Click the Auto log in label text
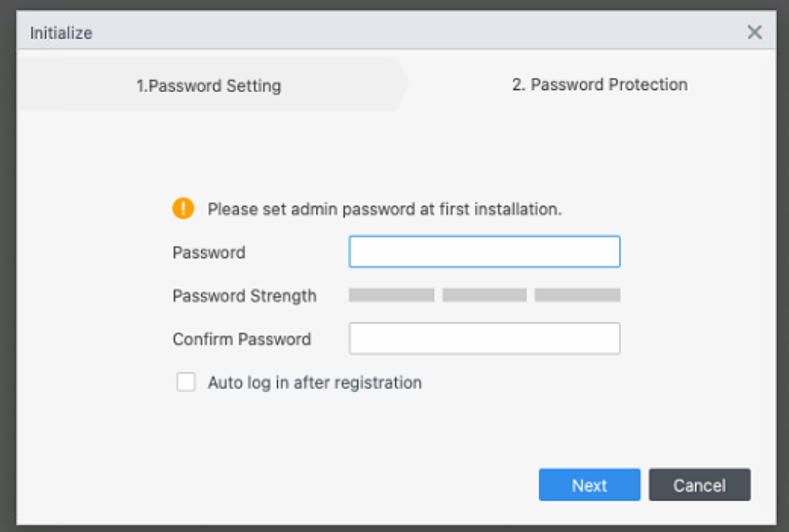The width and height of the screenshot is (789, 532). tap(313, 383)
